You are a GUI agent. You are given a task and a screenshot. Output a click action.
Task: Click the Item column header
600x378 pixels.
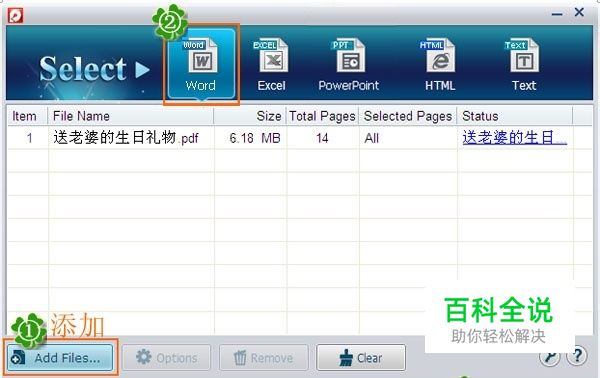point(28,116)
